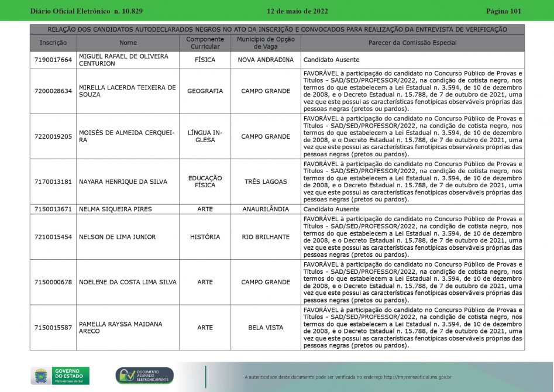Screen dimensions: 554x392
Task: Select the Município de Opção de Vaga header
Action: 266,43
